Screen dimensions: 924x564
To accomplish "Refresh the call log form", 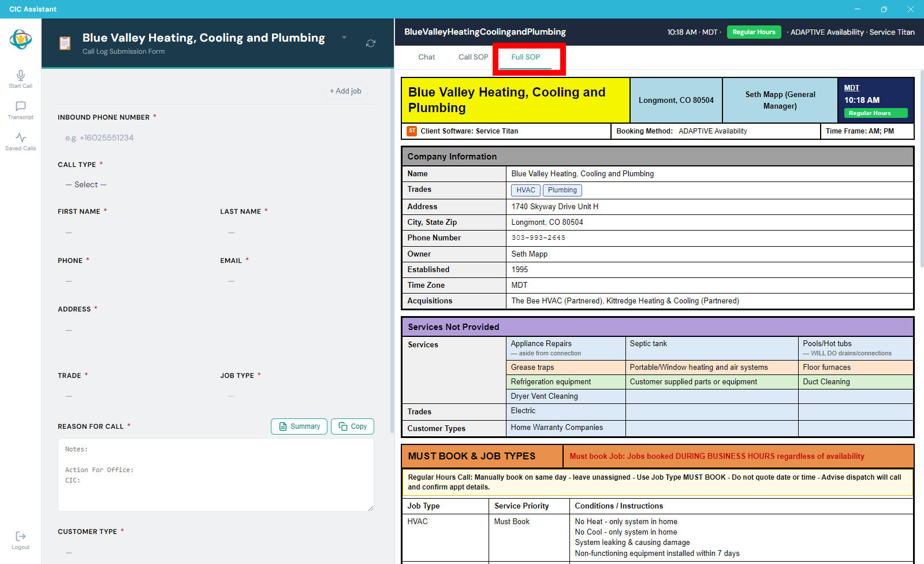I will pos(371,43).
